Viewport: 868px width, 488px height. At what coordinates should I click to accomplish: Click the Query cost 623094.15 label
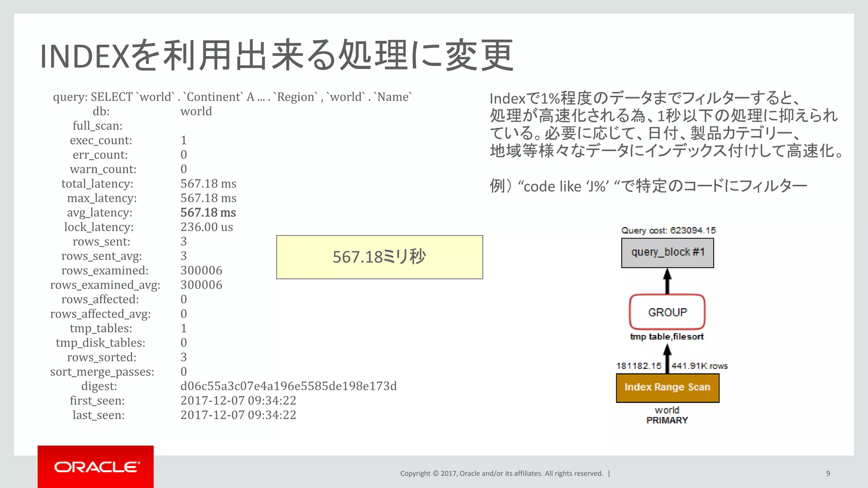[x=668, y=230]
